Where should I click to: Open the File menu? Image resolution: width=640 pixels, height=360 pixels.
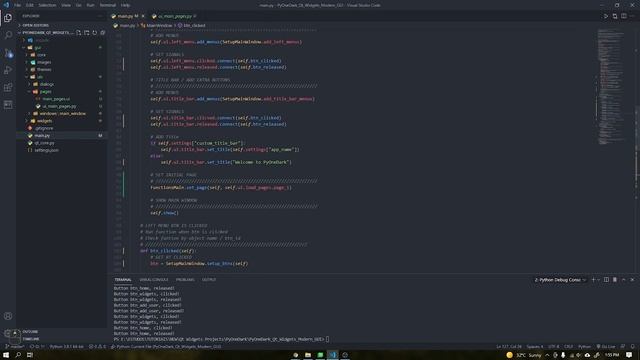(18, 5)
